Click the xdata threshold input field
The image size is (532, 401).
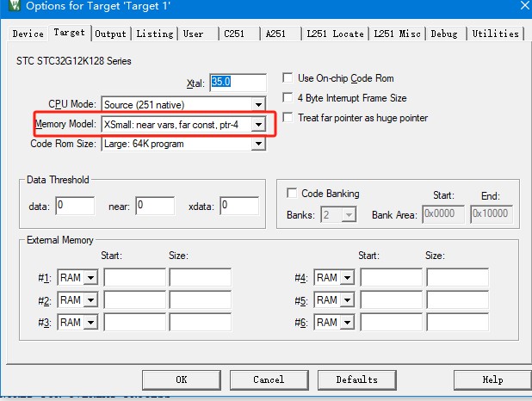(x=239, y=206)
